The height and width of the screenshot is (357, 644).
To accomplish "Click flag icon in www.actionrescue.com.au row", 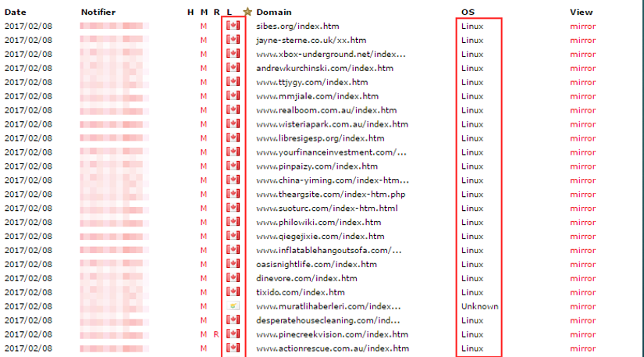I will [x=233, y=348].
